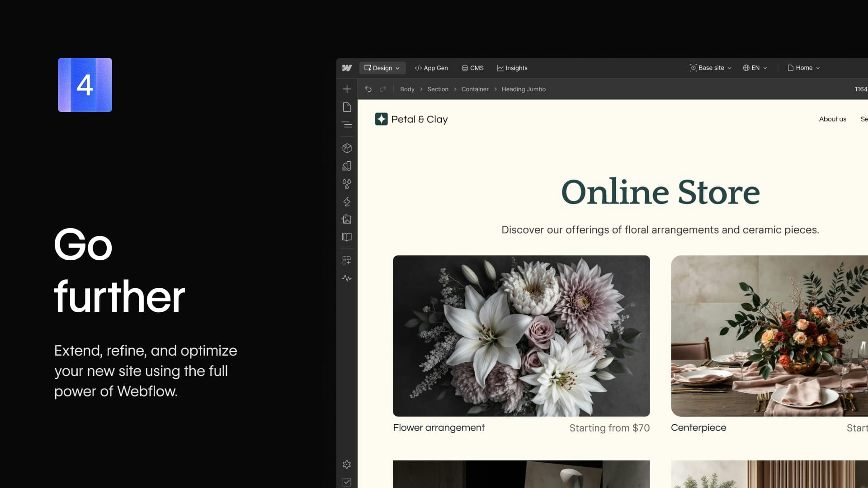
Task: Open site settings from the gear icon
Action: point(347,464)
